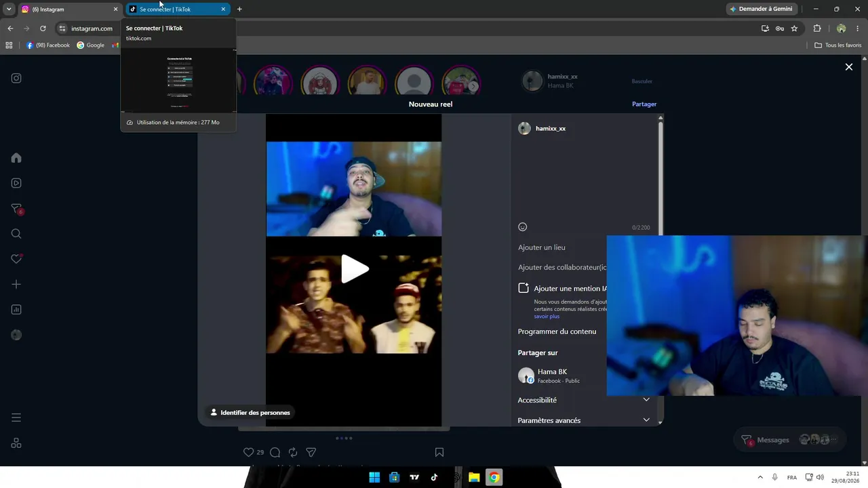Open emoji picker in caption area
868x488 pixels.
[522, 227]
